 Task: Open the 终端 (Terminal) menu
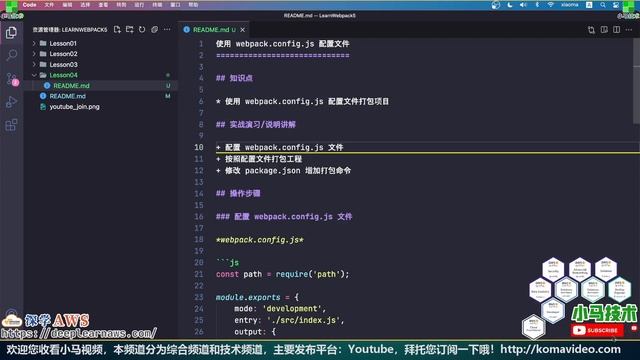[157, 5]
